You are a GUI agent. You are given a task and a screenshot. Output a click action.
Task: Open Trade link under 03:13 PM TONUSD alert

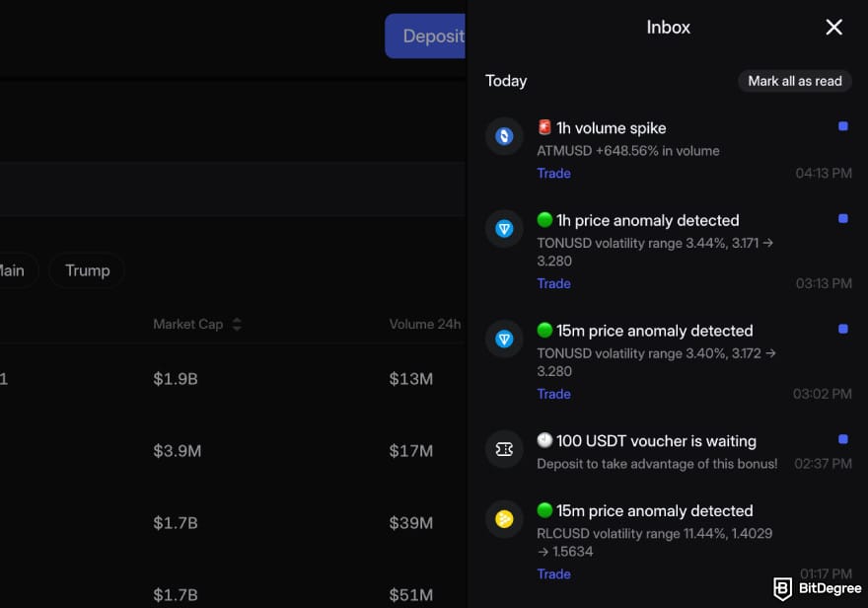[553, 283]
